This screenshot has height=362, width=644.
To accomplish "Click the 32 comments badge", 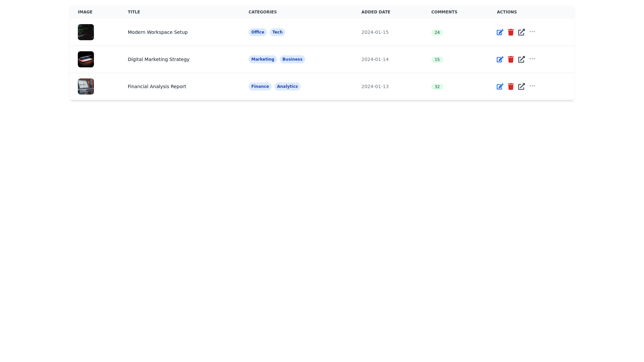I will (x=437, y=87).
